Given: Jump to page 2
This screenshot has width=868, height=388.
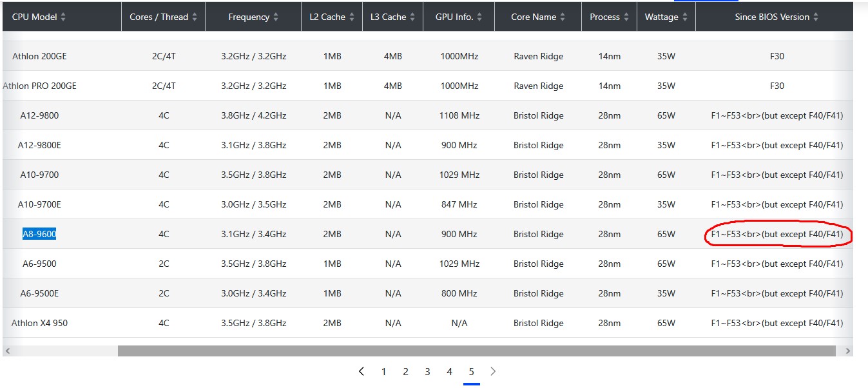Looking at the screenshot, I should [405, 372].
